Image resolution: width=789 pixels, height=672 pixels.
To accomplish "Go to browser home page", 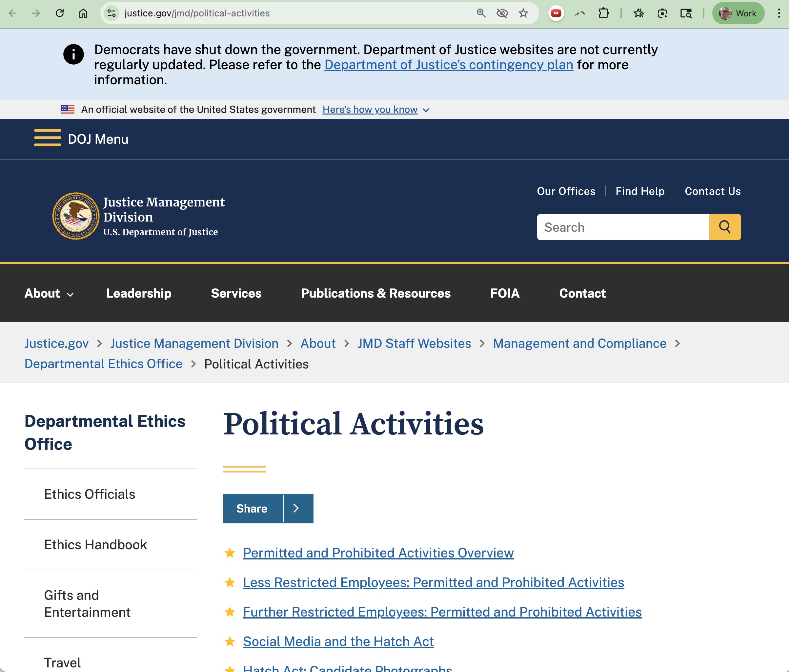I will 83,13.
